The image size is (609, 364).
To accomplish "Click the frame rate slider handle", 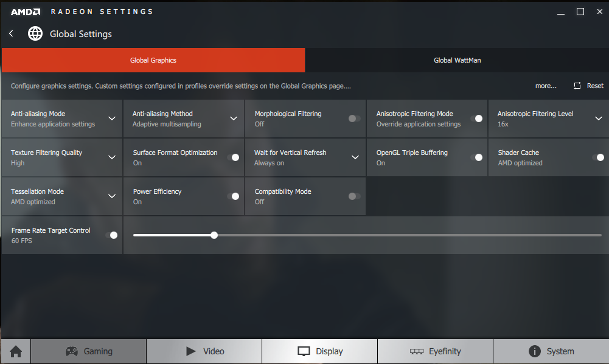I will [214, 235].
